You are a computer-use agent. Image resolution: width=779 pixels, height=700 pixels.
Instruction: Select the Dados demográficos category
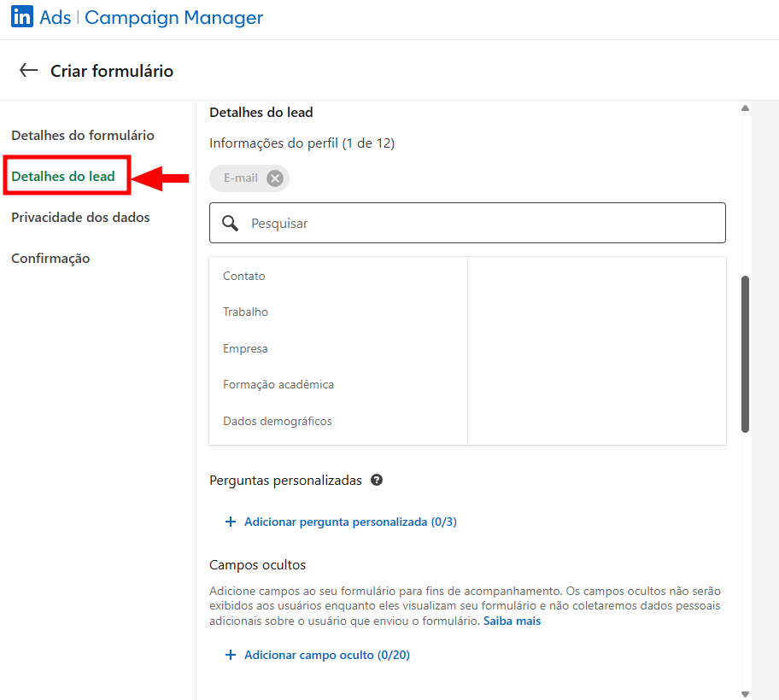tap(278, 421)
